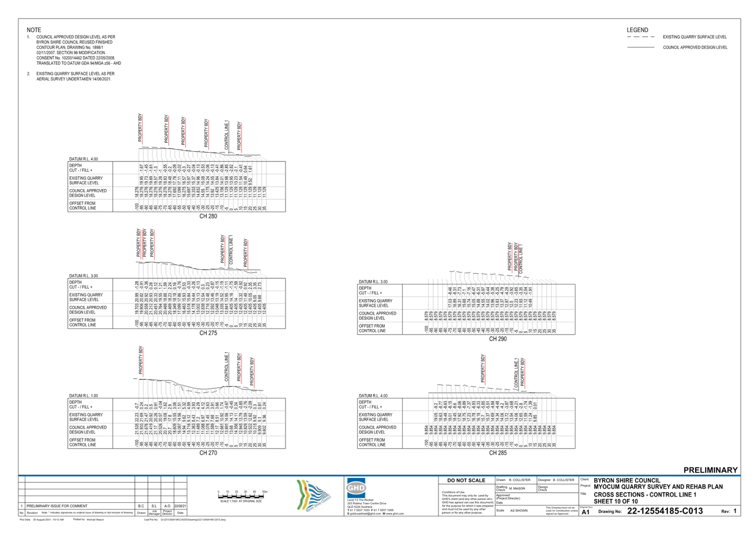This screenshot has width=756, height=535.
Task: Click 'DEPTH CUT - / FILL +' in CH 285 table
Action: [x=370, y=405]
